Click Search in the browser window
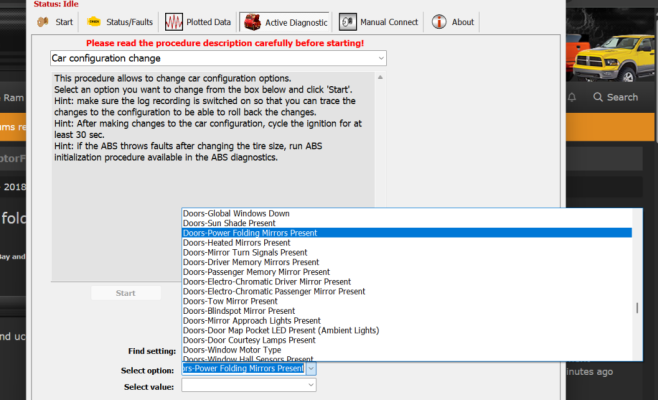 pyautogui.click(x=622, y=97)
